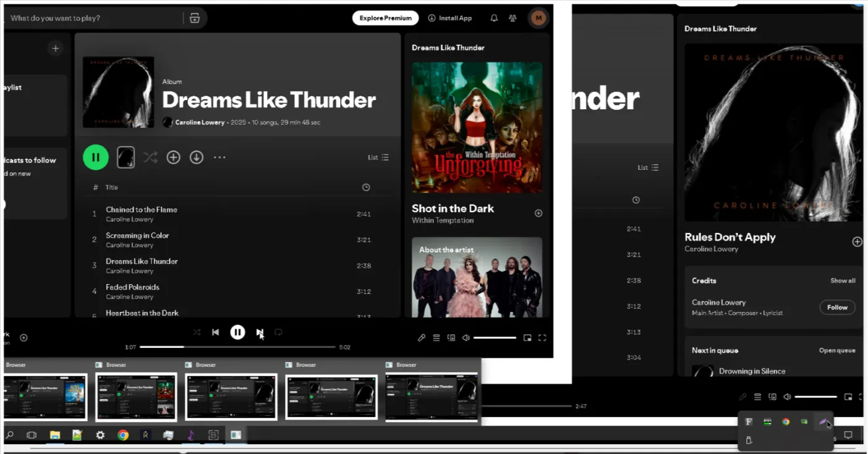Open Connect to a device in the front player bar

click(x=451, y=338)
